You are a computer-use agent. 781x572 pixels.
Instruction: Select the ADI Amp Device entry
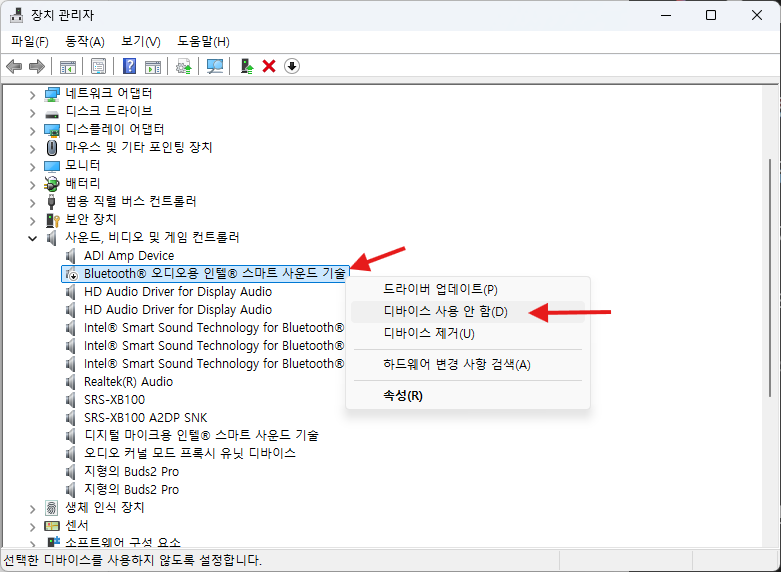coord(129,256)
